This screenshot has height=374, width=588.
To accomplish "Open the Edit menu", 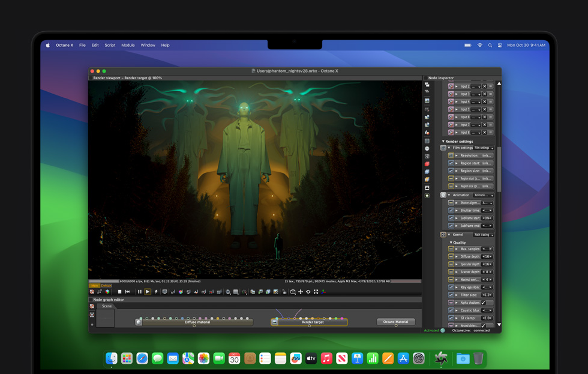I will click(x=95, y=45).
